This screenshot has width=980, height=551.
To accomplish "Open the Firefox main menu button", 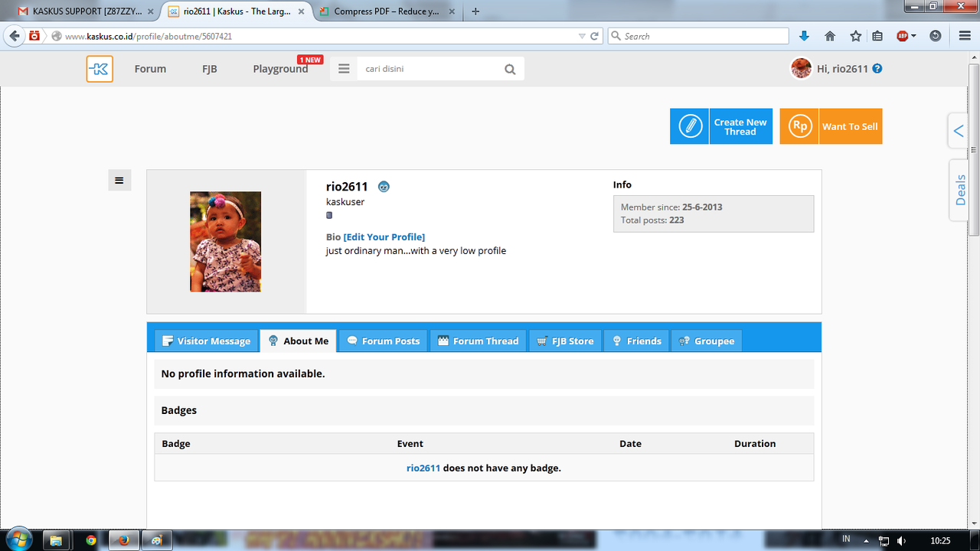I will (965, 36).
